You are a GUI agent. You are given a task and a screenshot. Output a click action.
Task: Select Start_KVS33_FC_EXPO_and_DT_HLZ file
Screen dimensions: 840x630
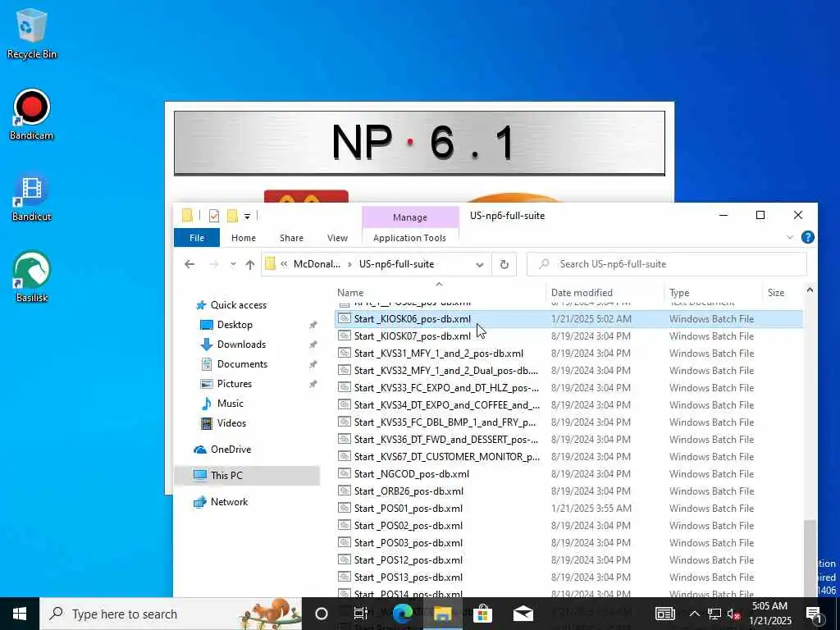coord(569,388)
